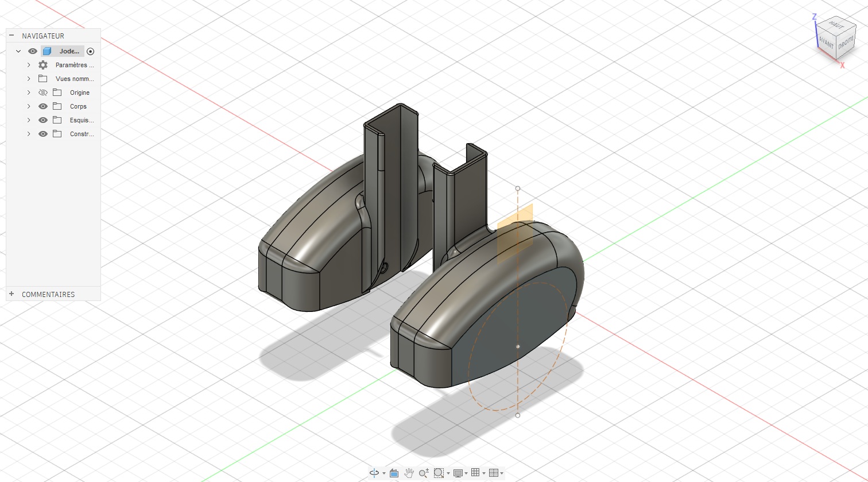
Task: Expand the Corps tree node
Action: 29,106
